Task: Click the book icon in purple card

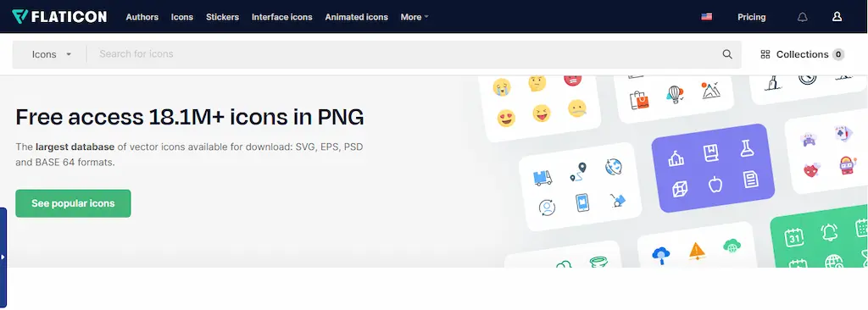Action: [x=711, y=153]
